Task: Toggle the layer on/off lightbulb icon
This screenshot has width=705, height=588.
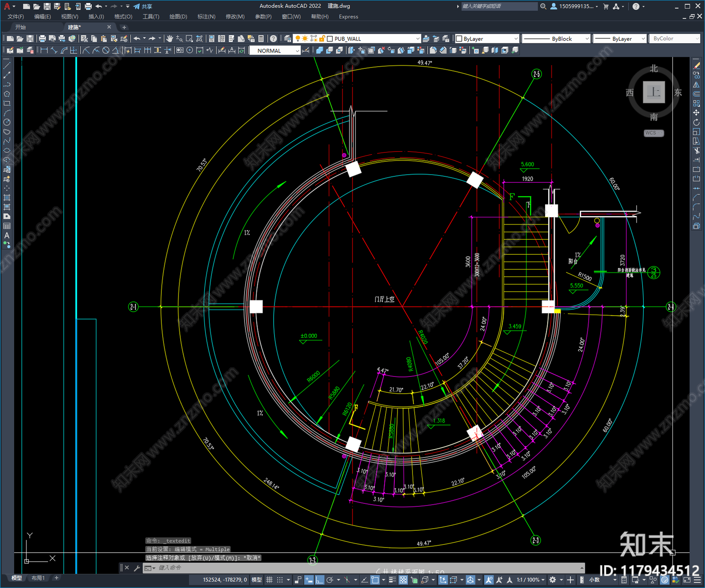Action: (x=297, y=39)
